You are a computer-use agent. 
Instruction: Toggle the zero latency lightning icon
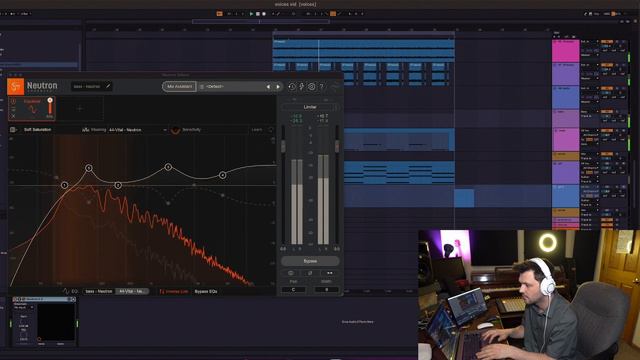302,87
